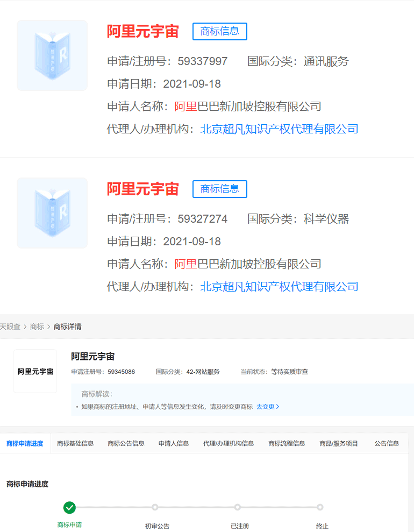Open 阿里元宇宙 title in 科学仪器 listing
The image size is (414, 532).
point(142,189)
